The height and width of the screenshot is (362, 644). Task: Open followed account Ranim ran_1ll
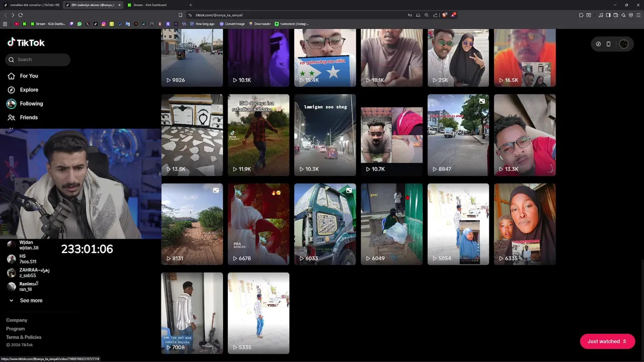(29, 287)
